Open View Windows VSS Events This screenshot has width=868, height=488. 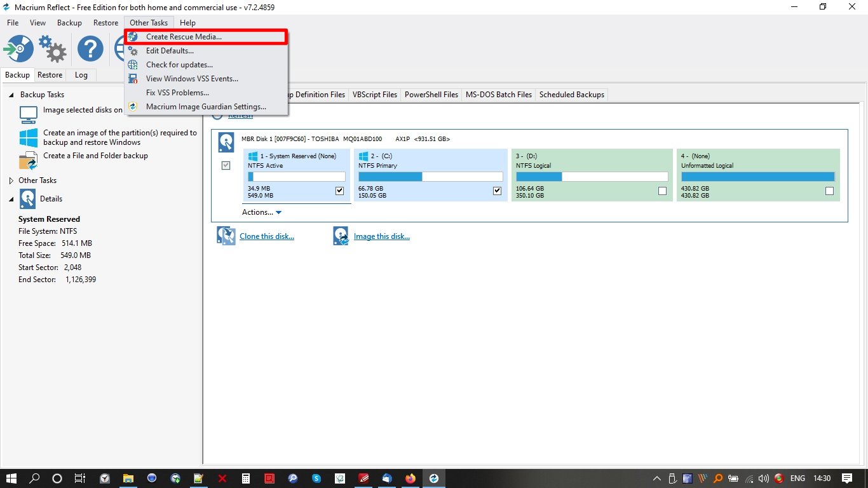click(206, 79)
